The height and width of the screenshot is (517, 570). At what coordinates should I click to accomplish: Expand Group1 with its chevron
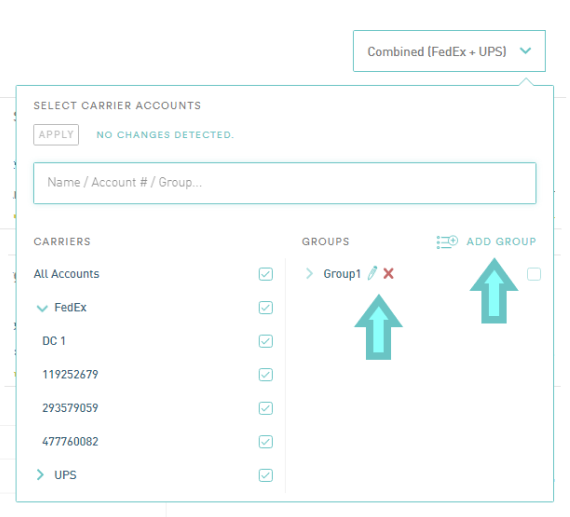(x=309, y=273)
